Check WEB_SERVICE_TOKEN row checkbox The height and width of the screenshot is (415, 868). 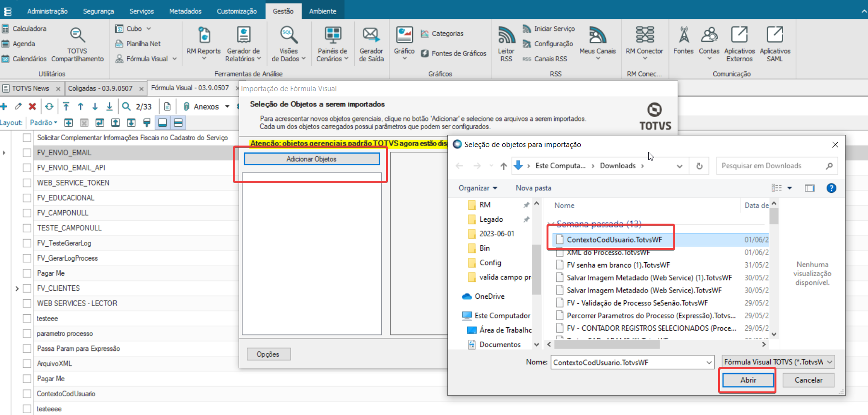click(27, 183)
